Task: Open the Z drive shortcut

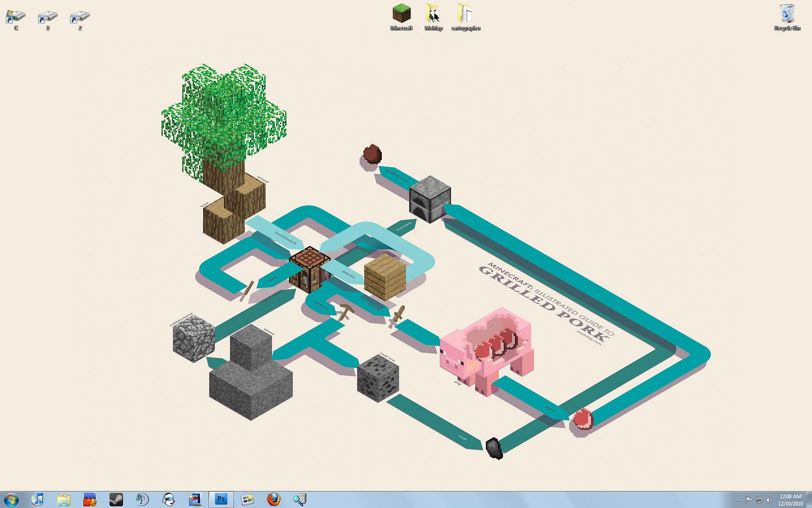Action: (x=79, y=17)
